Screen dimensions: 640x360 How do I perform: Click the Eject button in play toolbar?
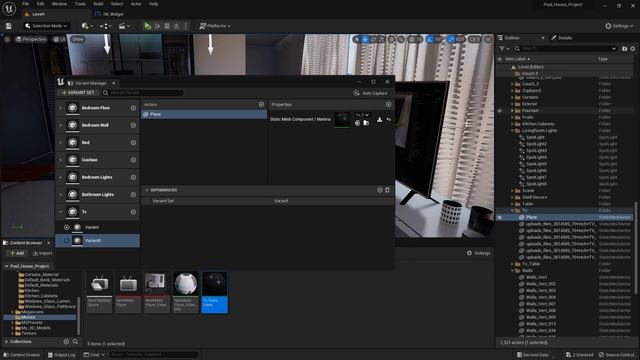(176, 26)
